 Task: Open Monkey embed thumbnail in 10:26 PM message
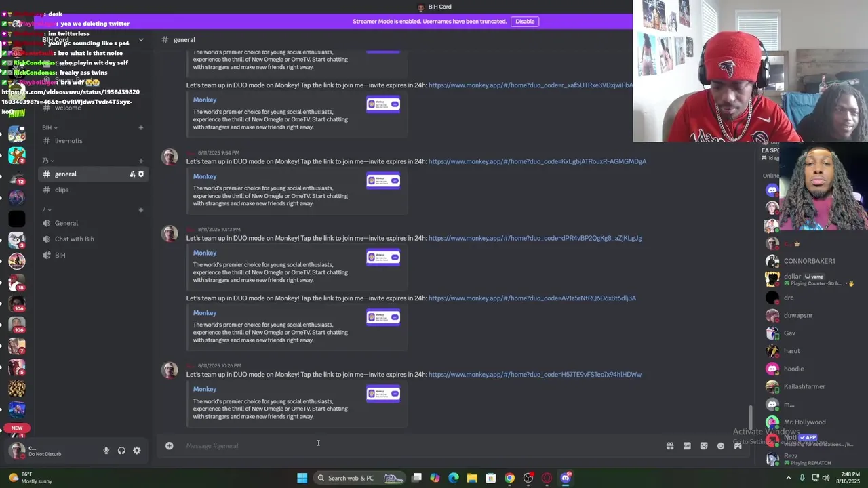click(383, 394)
